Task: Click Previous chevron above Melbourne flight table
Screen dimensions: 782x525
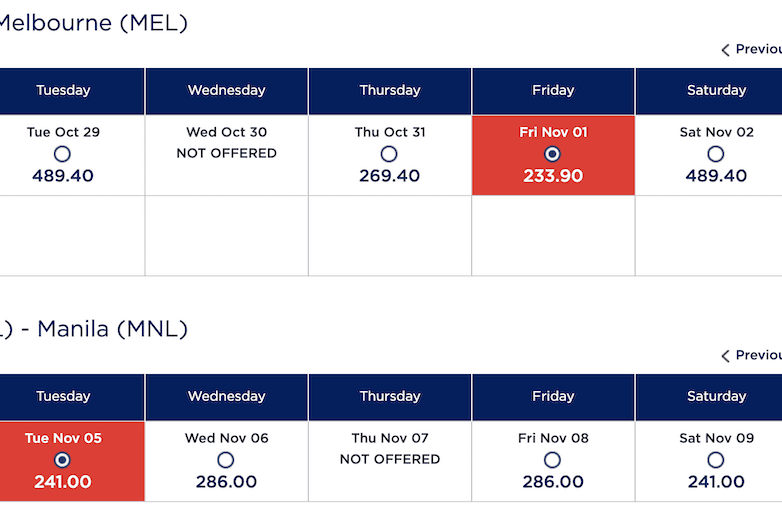Action: point(726,50)
